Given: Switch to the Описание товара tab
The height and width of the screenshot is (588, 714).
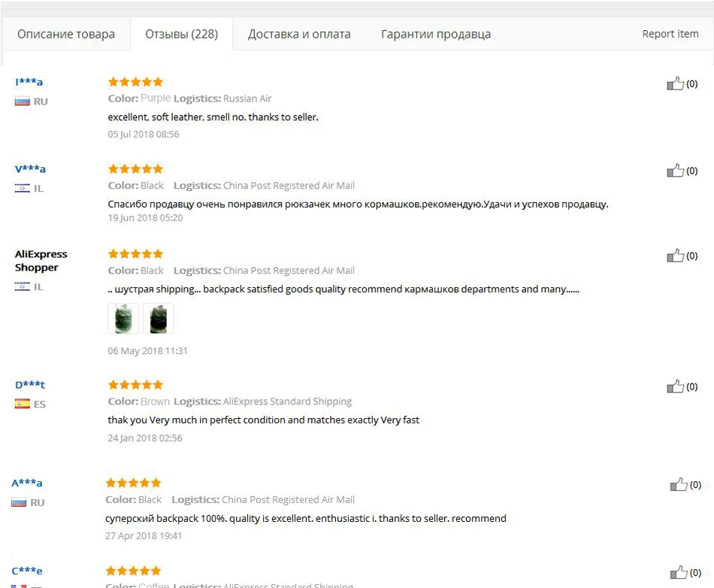Looking at the screenshot, I should click(66, 34).
